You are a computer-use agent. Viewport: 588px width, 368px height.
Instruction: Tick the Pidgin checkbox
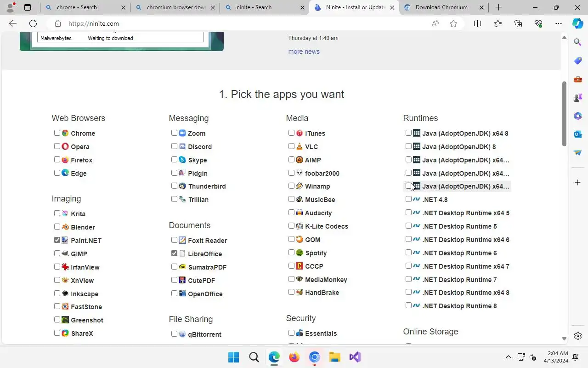click(174, 172)
